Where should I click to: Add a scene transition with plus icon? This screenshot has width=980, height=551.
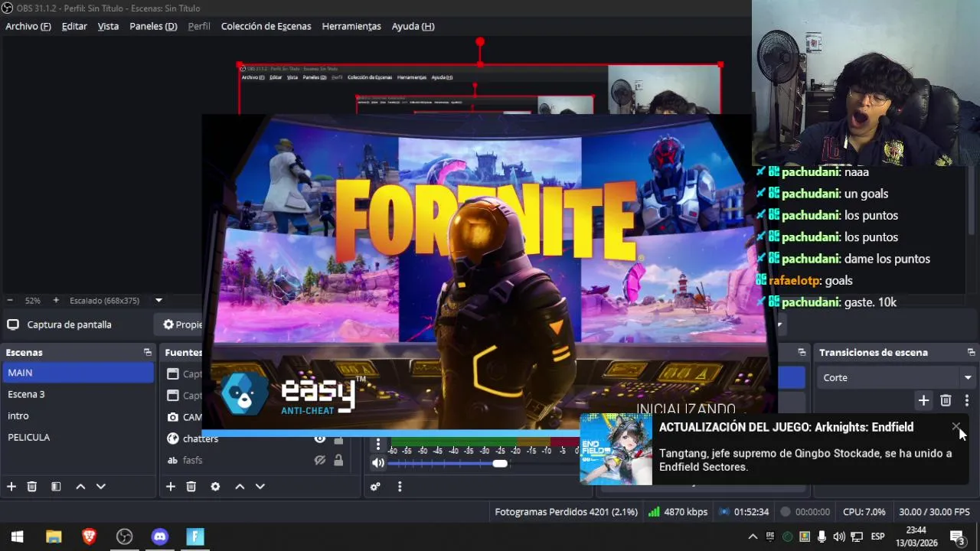click(923, 400)
